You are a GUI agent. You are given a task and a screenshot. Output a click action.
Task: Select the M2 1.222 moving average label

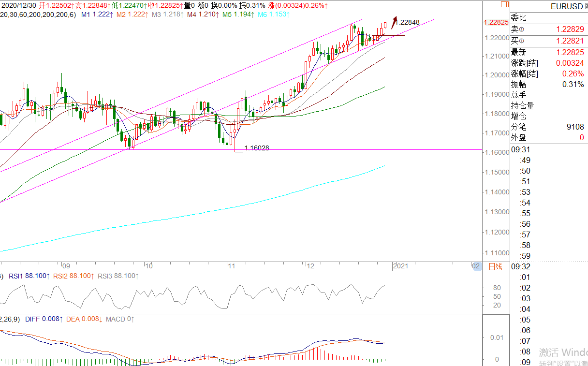click(x=132, y=15)
